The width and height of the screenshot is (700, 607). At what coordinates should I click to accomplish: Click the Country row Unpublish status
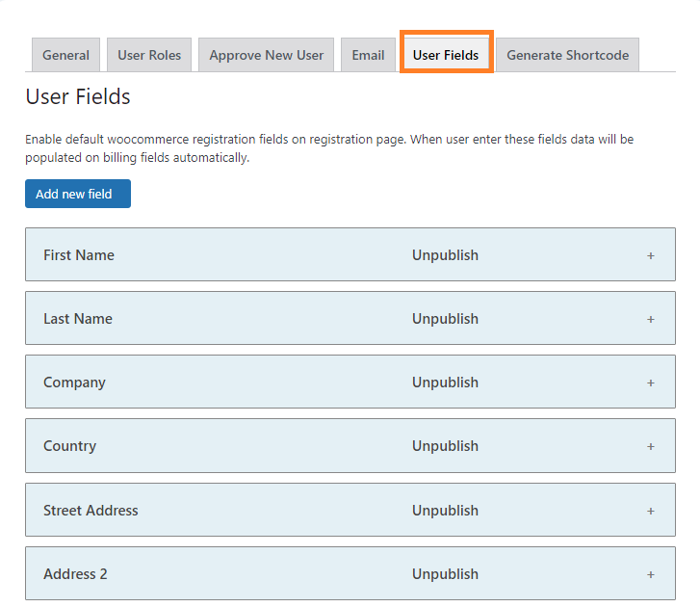coord(445,446)
